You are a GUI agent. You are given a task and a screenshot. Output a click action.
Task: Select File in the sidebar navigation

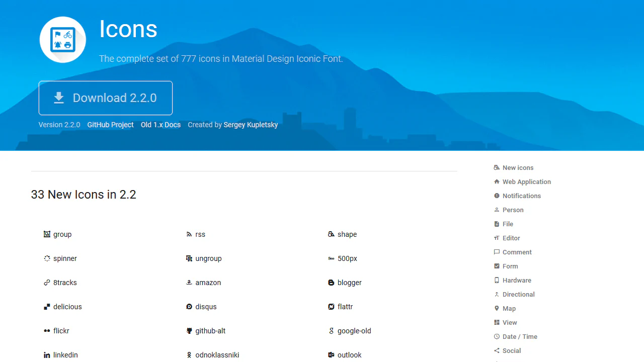coord(508,224)
